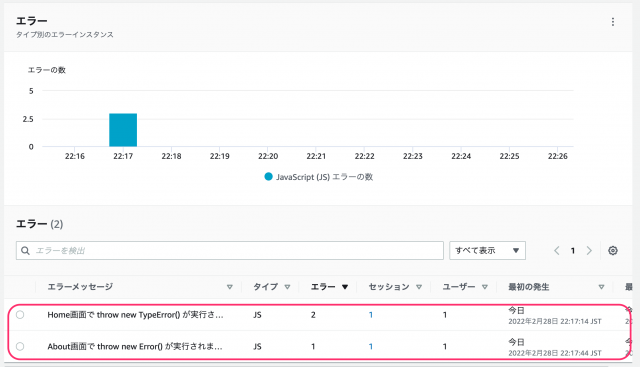Go to the next page arrow
This screenshot has width=640, height=367.
pos(589,251)
